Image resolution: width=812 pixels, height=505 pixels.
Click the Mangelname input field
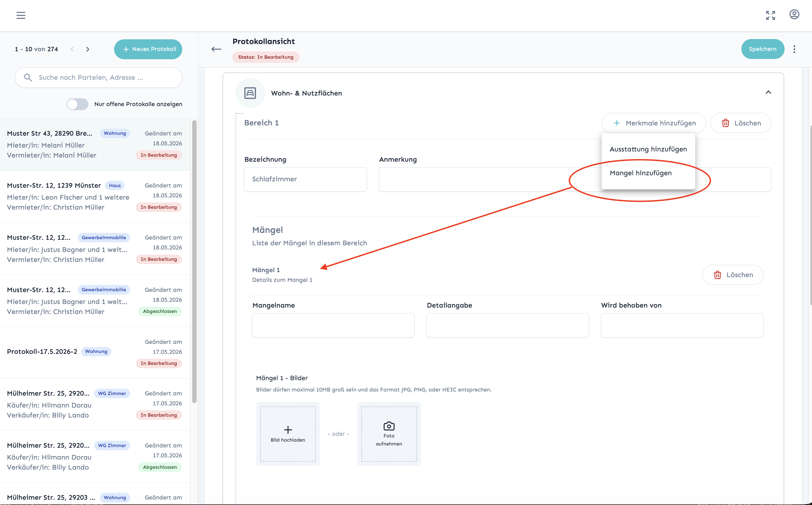pos(333,325)
